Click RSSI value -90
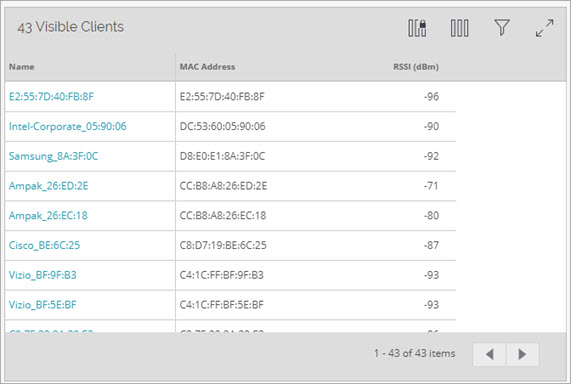Viewport: 571px width, 384px height. [432, 126]
